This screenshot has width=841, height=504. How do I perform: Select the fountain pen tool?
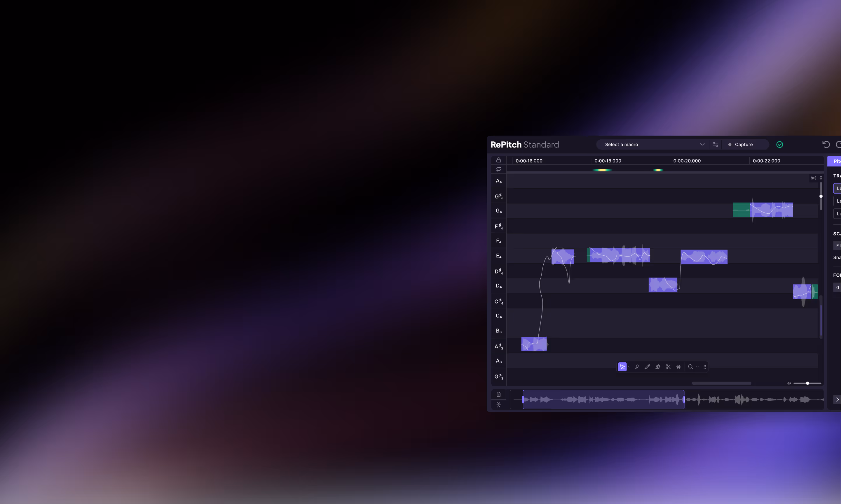658,367
